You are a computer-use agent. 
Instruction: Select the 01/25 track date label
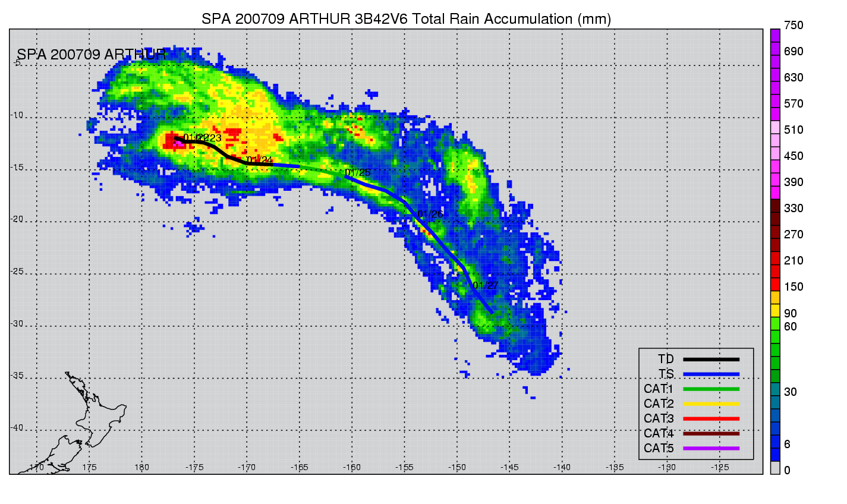358,173
